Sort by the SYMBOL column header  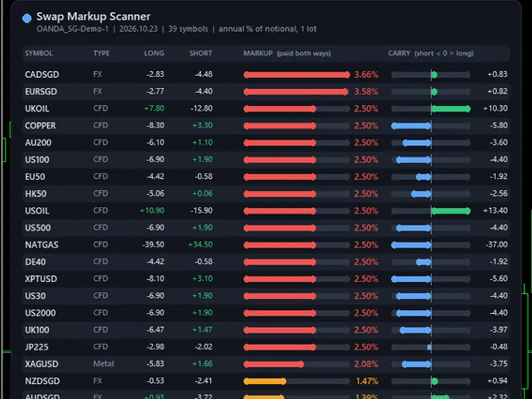coord(39,53)
